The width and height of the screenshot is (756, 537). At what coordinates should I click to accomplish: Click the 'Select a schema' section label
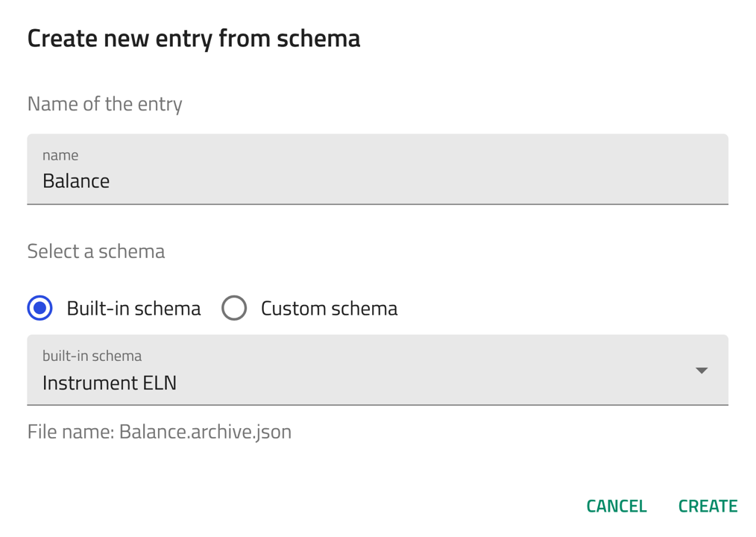pyautogui.click(x=96, y=251)
